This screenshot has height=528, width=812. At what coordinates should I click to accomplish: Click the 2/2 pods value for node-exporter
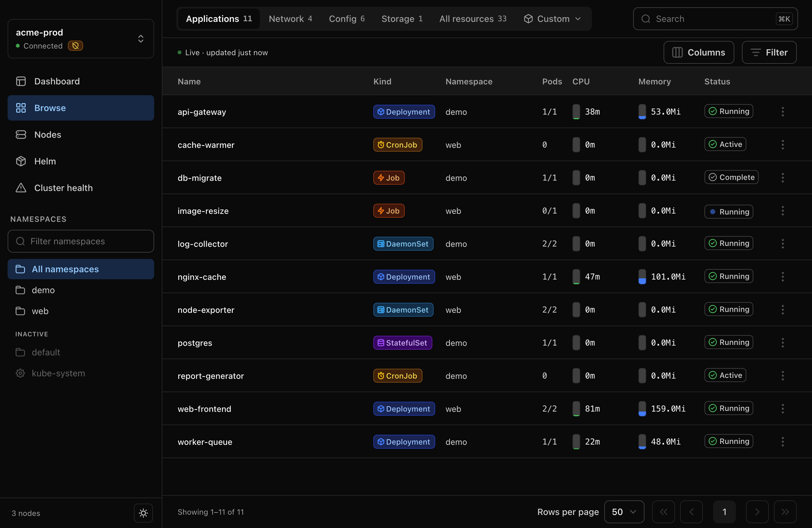(549, 310)
